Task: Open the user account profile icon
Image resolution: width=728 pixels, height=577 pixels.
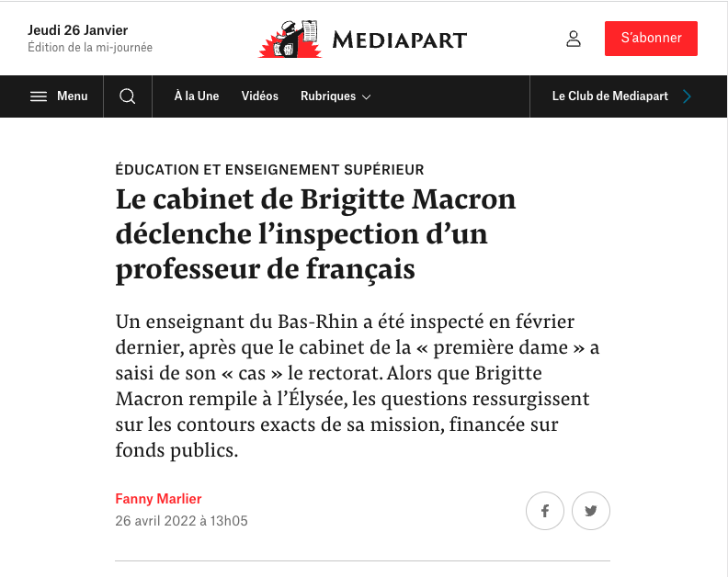Action: (x=574, y=39)
